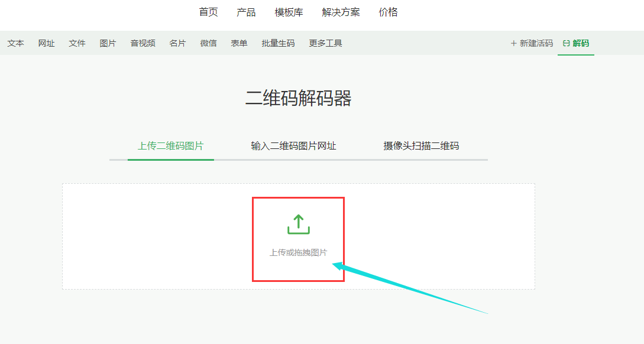The height and width of the screenshot is (344, 644).
Task: Open the 批量生码 tool
Action: (278, 44)
